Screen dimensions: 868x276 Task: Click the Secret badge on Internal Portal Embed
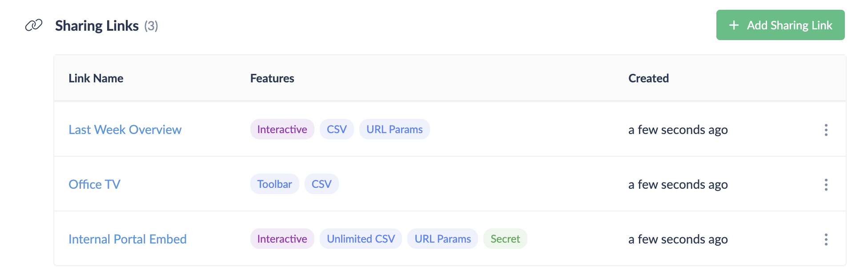pos(505,239)
